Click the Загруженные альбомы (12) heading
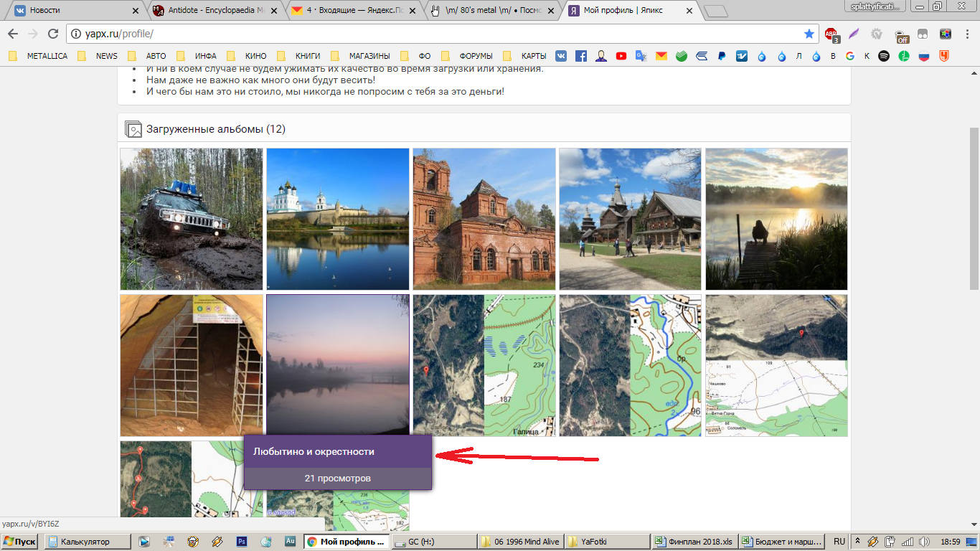The height and width of the screenshot is (551, 980). point(216,129)
